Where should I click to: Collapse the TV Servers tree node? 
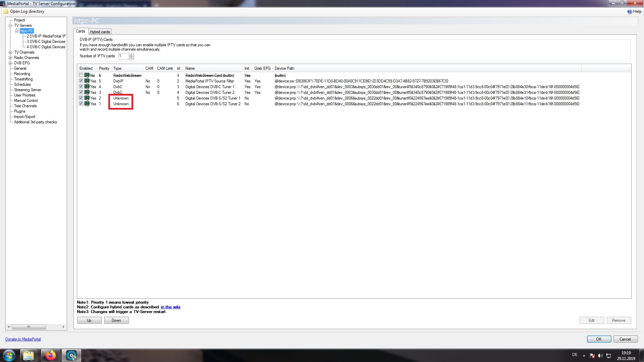pos(10,25)
